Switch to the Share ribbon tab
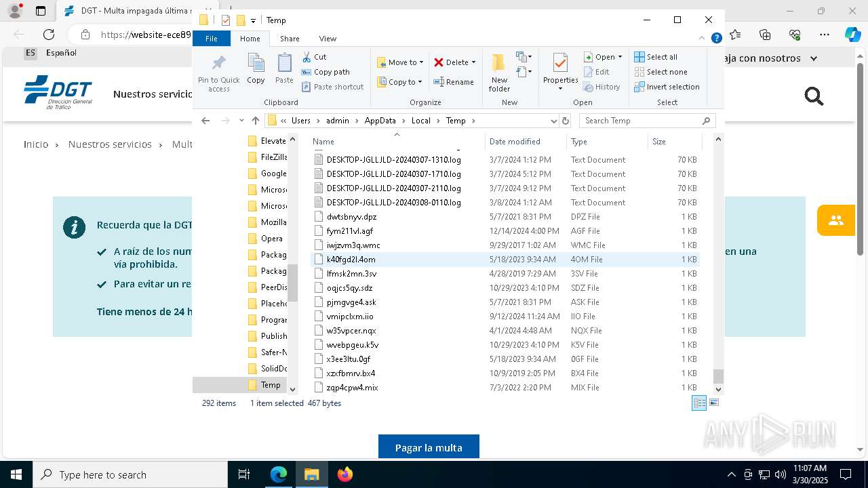The image size is (868, 488). [290, 39]
